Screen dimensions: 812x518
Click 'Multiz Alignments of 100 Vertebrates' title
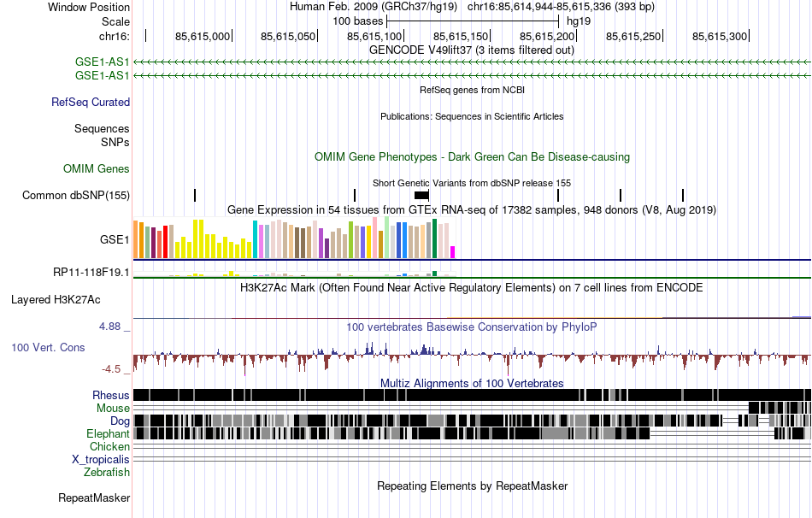click(472, 383)
